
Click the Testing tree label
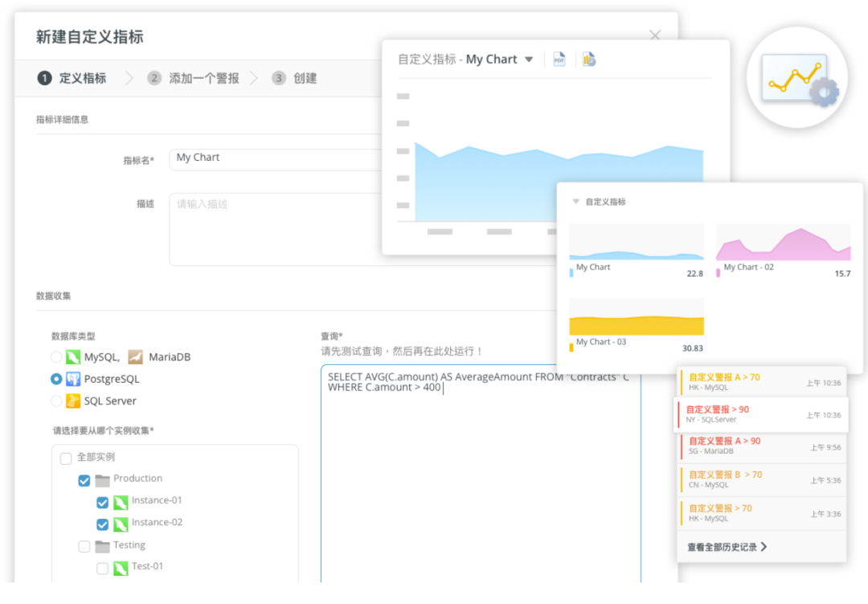(129, 544)
